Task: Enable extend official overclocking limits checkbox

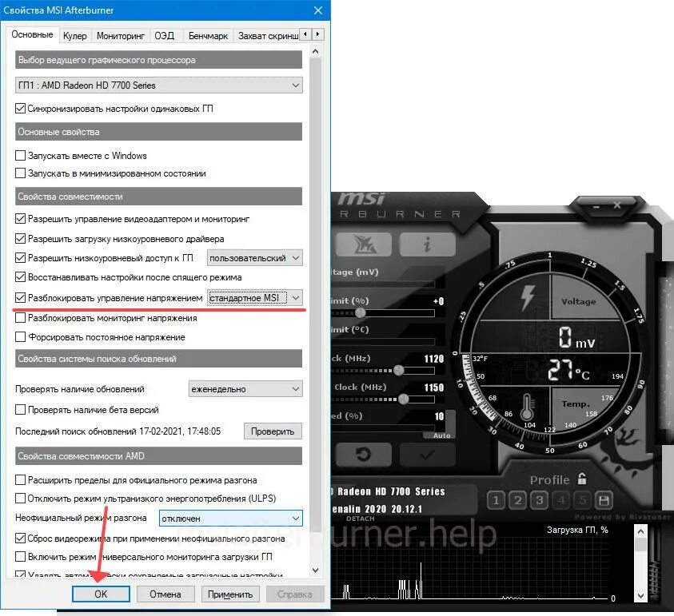Action: coord(20,479)
